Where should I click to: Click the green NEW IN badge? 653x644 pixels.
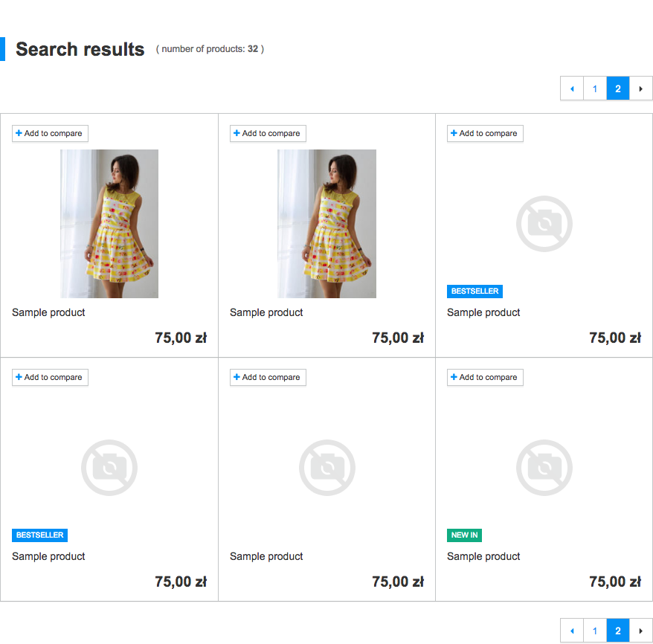(x=464, y=535)
